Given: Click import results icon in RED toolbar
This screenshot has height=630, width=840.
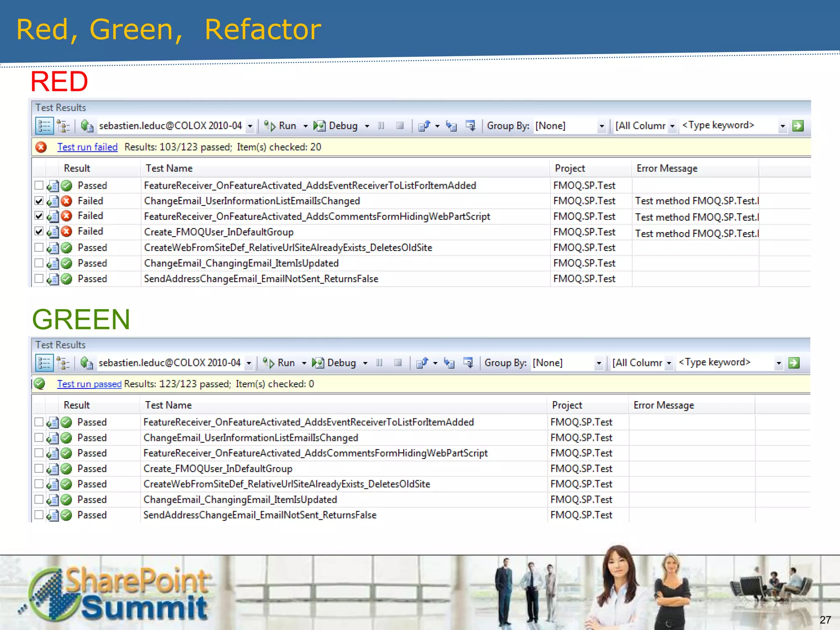Looking at the screenshot, I should [451, 126].
